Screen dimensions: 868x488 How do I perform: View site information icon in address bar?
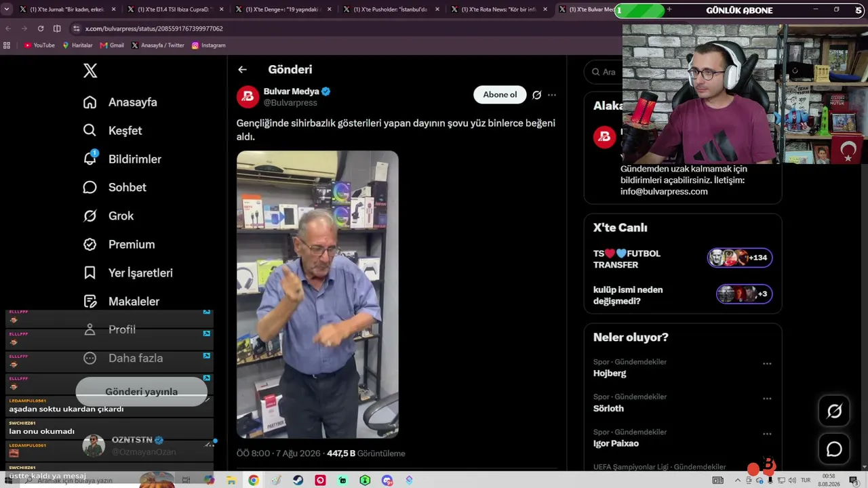pos(76,28)
